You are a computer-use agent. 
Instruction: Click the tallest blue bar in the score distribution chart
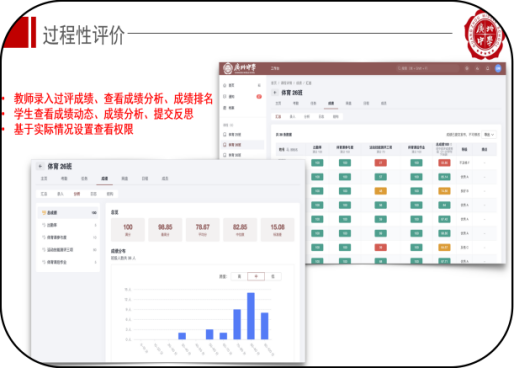pos(251,316)
